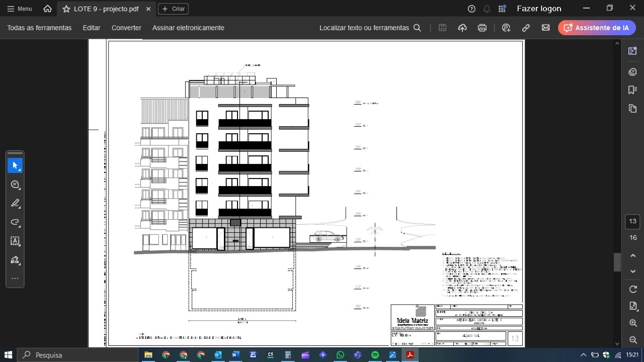The width and height of the screenshot is (644, 362).
Task: Select the freehand draw tool
Action: tap(15, 222)
